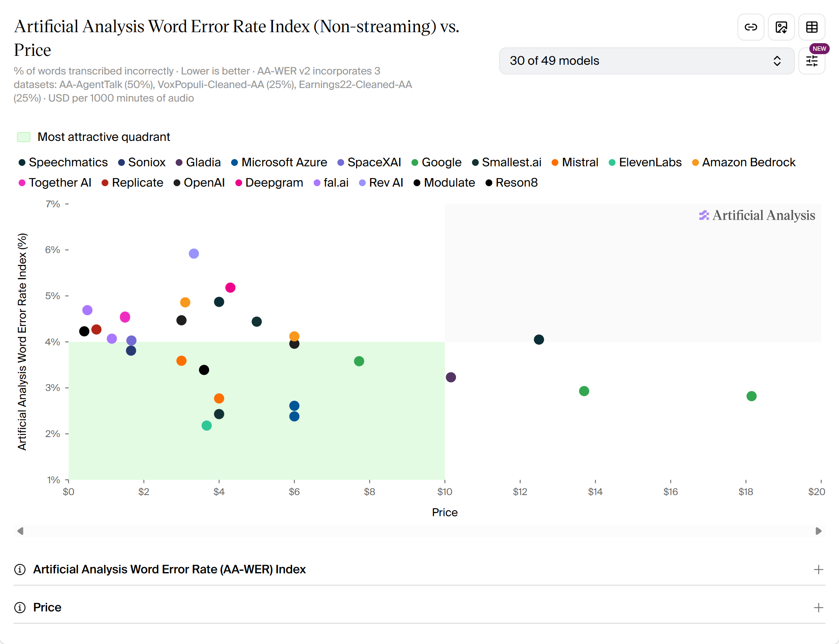The image size is (839, 644).
Task: Open the table view icon
Action: [811, 27]
